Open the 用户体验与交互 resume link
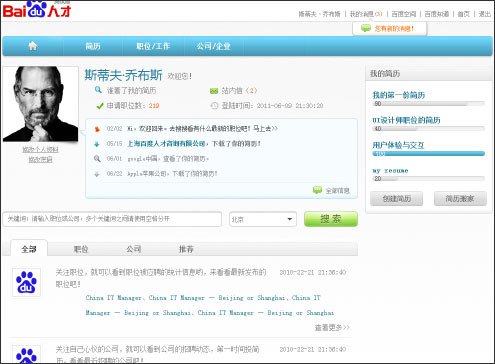Screen dimensions: 495x364 (x=398, y=145)
